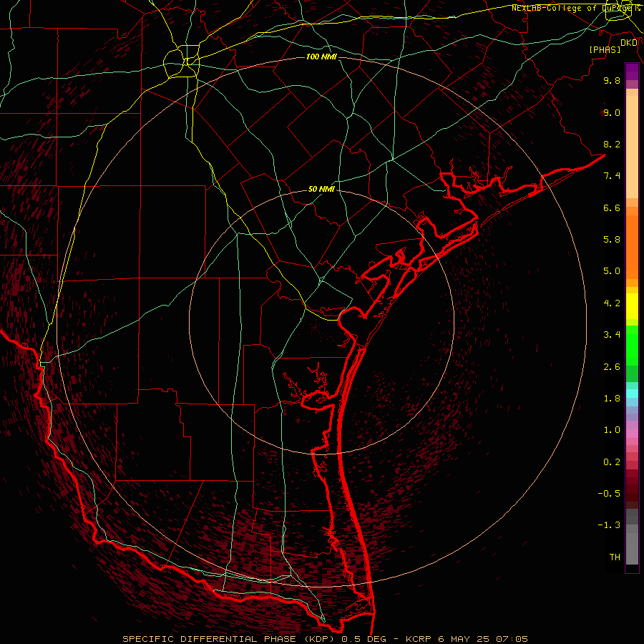This screenshot has width=644, height=644.
Task: Click the 6.6 scale value
Action: click(x=612, y=208)
